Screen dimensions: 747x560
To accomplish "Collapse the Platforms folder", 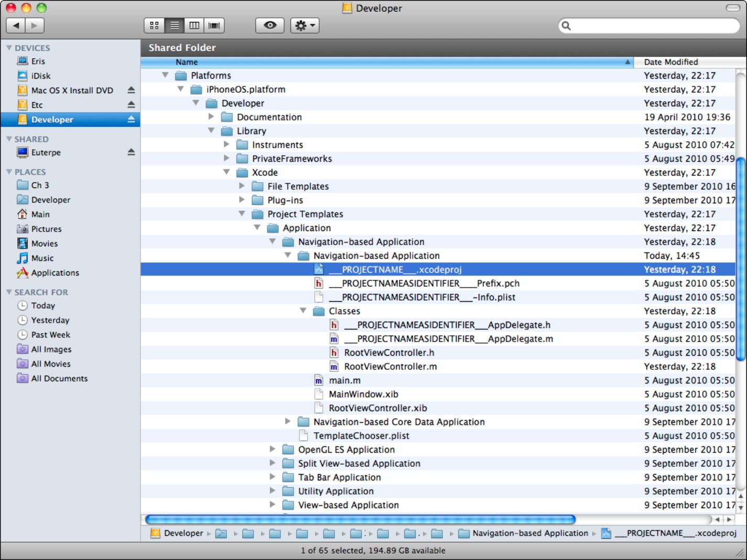I will pyautogui.click(x=165, y=75).
